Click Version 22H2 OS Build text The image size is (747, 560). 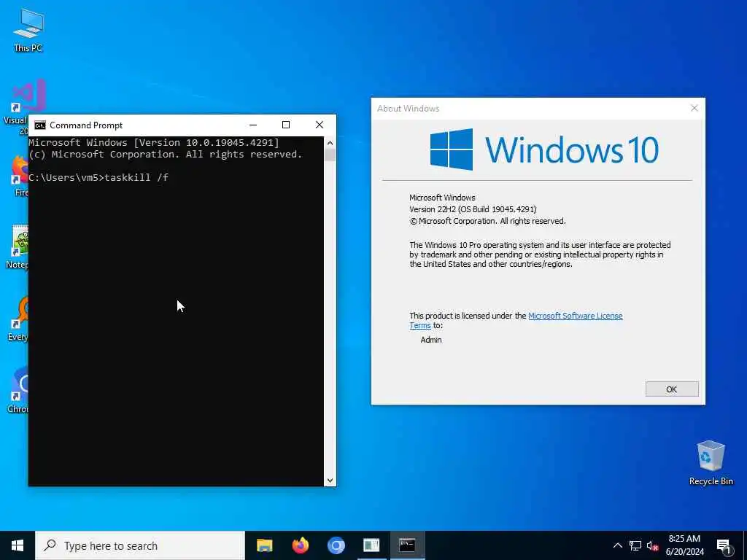click(x=473, y=209)
